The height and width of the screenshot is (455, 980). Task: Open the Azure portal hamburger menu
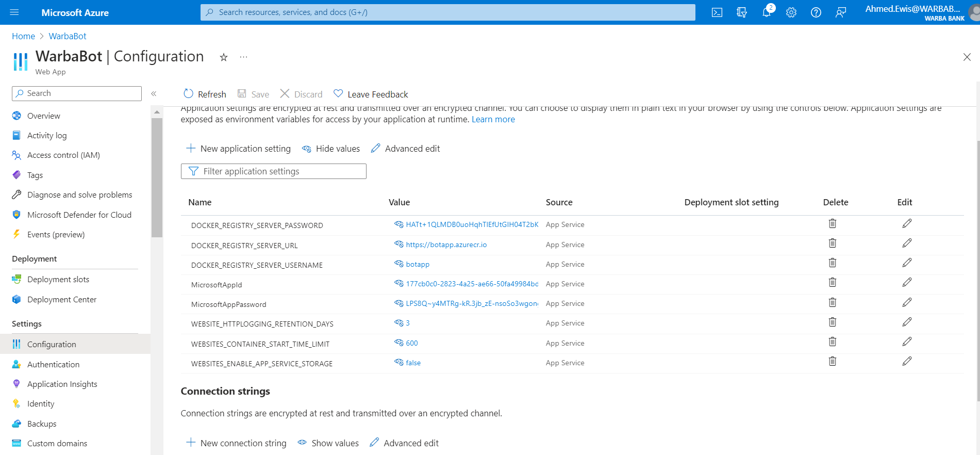point(14,12)
